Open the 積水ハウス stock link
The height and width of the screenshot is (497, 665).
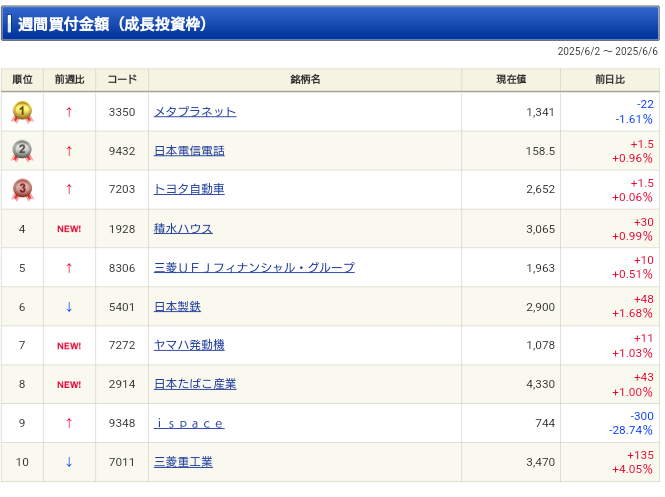(x=183, y=229)
